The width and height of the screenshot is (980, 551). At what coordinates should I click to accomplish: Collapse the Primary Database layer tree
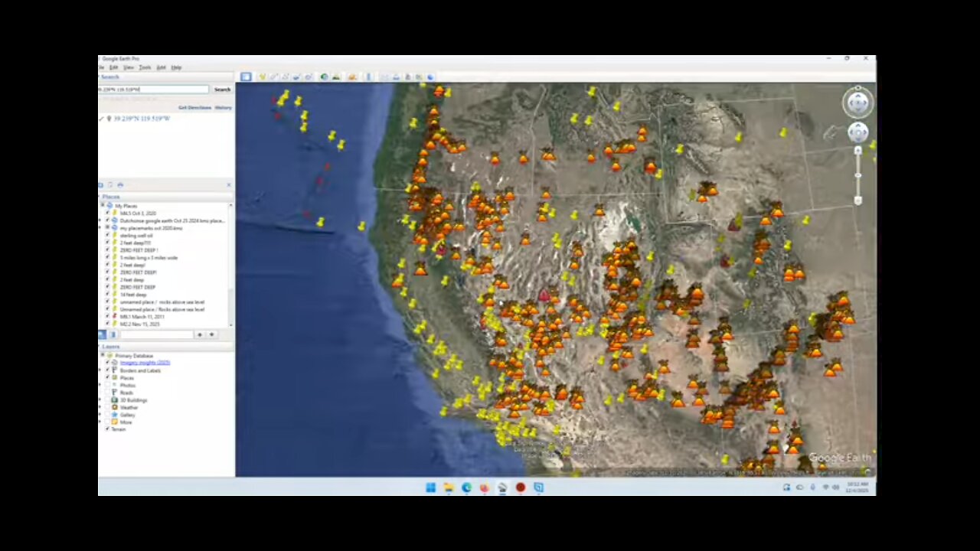[x=101, y=356]
